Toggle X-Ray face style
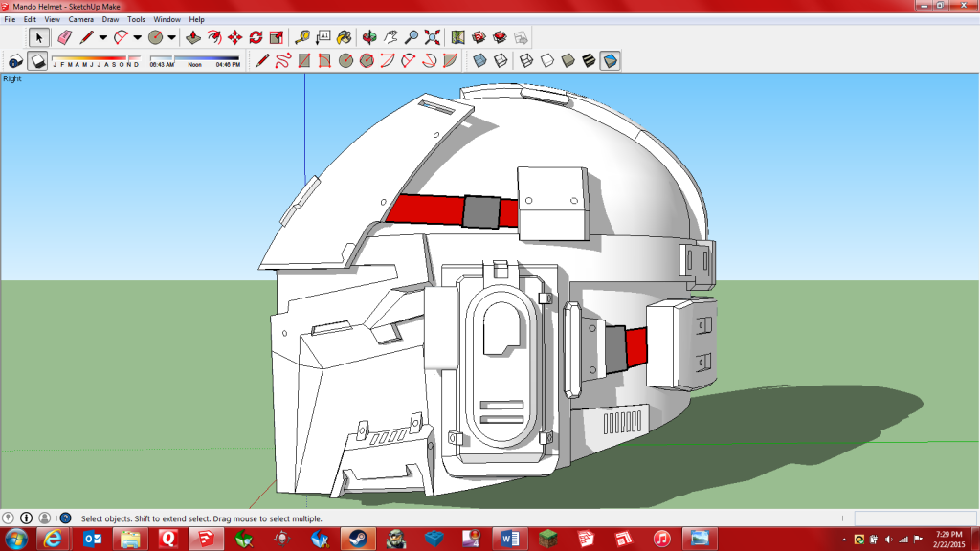 [479, 60]
